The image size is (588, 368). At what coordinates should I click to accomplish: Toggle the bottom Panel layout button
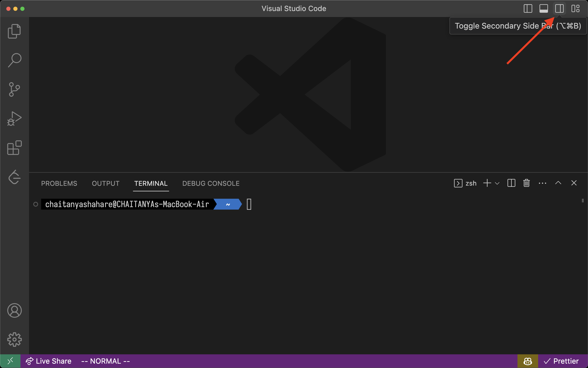tap(544, 9)
